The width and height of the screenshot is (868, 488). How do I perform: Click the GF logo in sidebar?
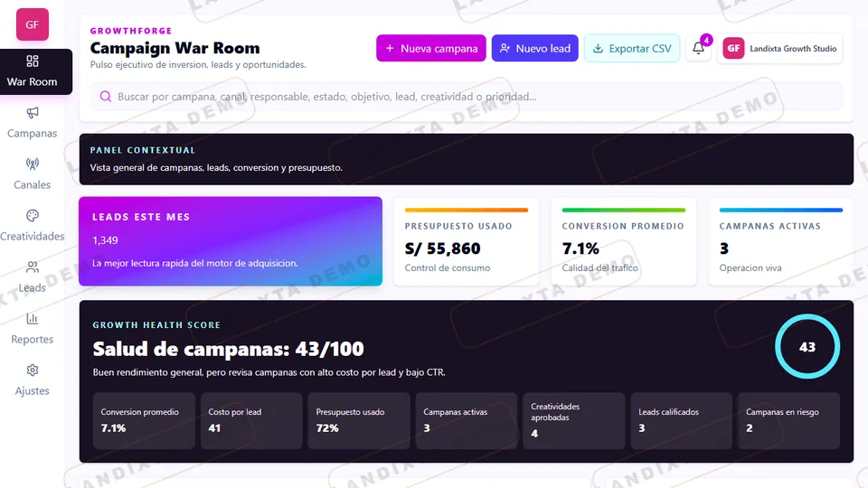(33, 24)
